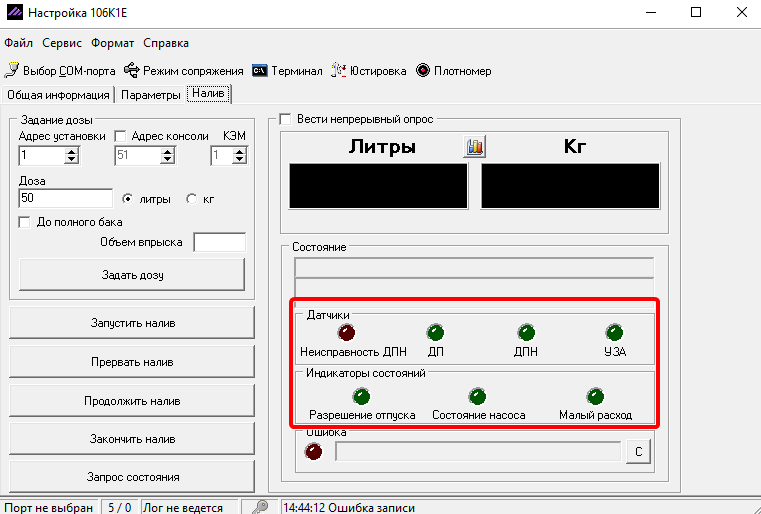Click the upper Состояние status field
The image size is (761, 514).
474,268
